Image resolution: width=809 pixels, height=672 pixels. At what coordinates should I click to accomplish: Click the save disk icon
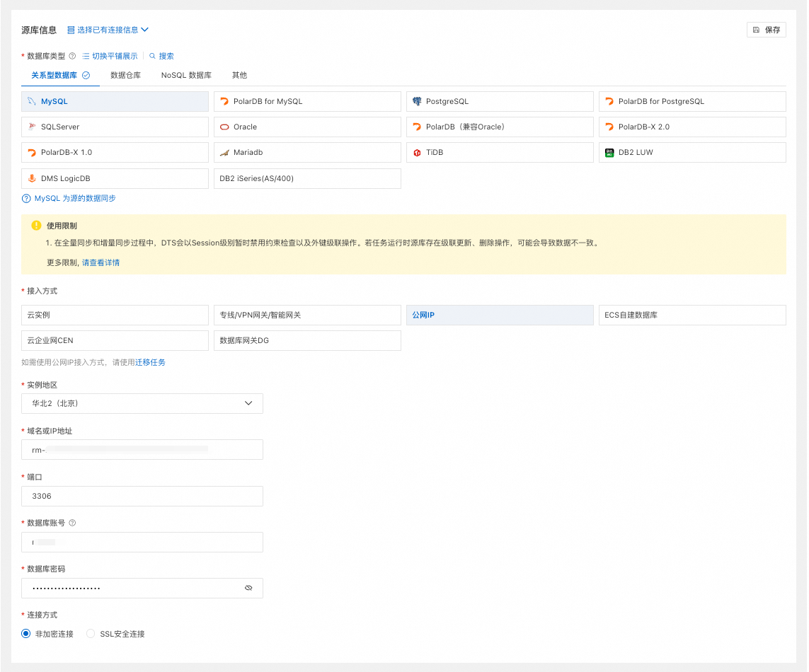[x=756, y=30]
